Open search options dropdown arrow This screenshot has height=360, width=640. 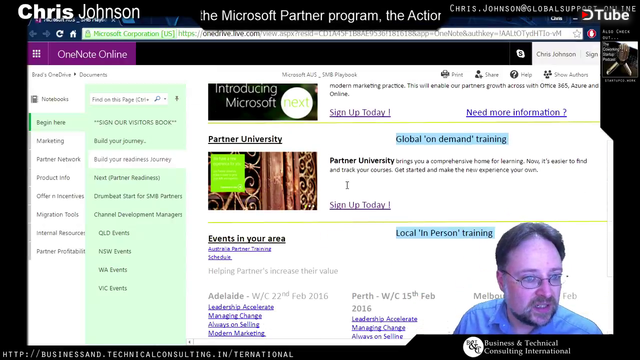(x=165, y=99)
